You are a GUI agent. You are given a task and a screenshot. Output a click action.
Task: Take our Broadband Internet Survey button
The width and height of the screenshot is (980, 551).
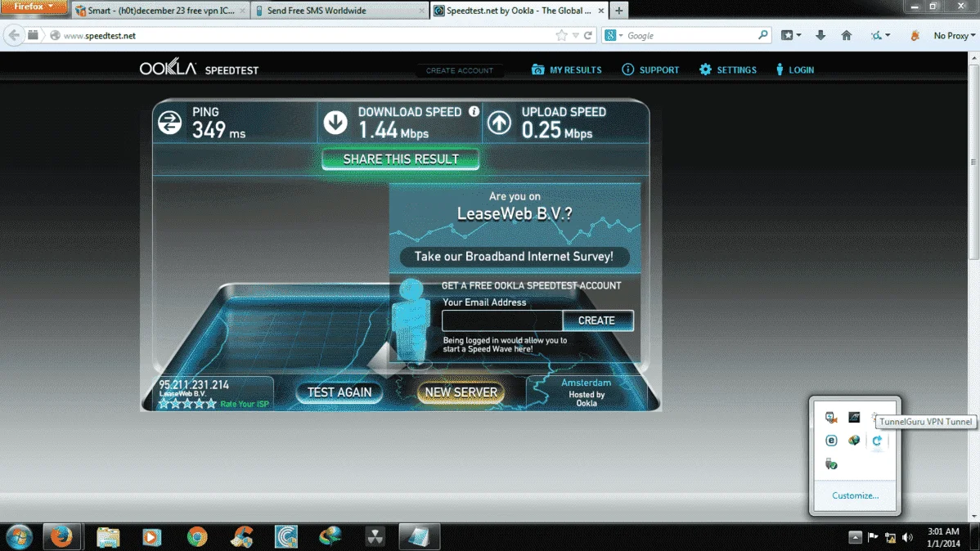coord(514,257)
